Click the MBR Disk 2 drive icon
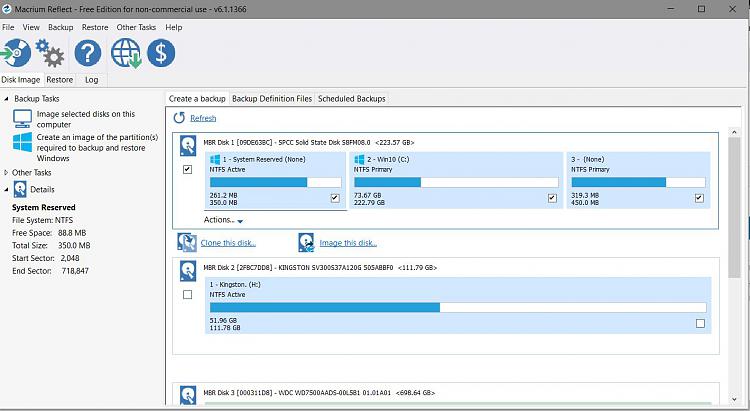Screen dimensions: 750x411 click(188, 271)
